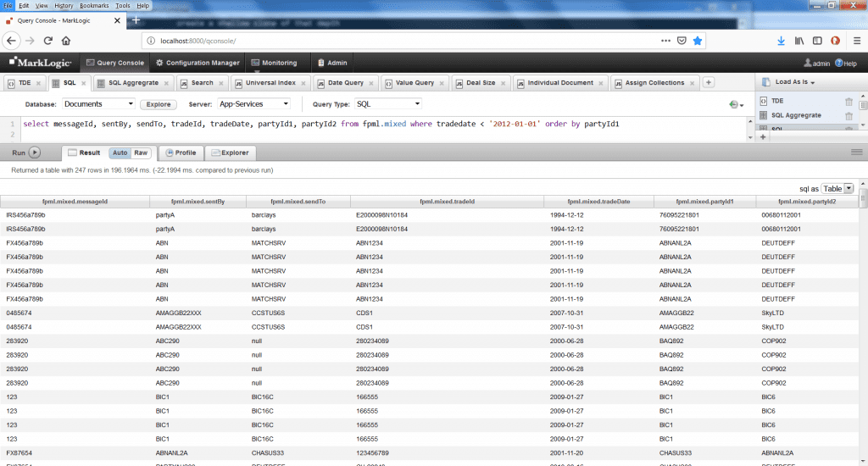The image size is (868, 466).
Task: Expand the Server dropdown App-Services
Action: click(x=251, y=104)
